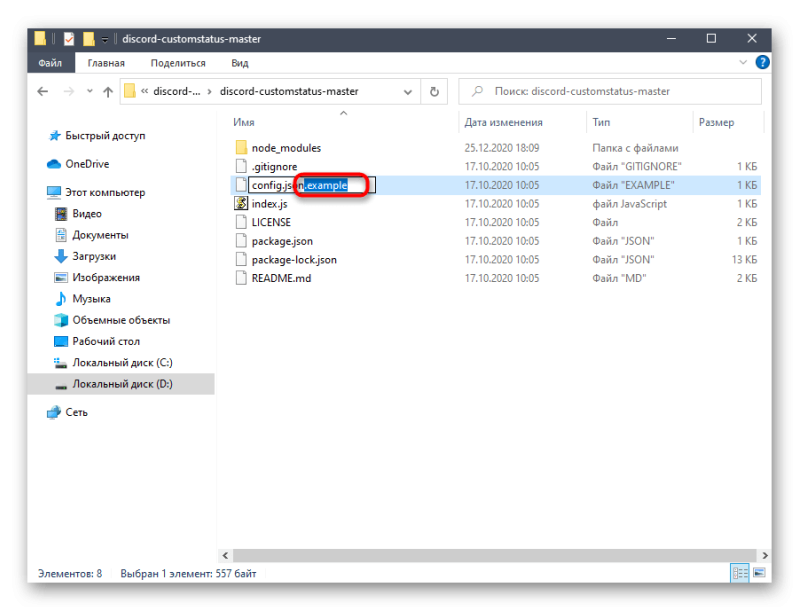
Task: Click the discord-customstatus-master breadcrumb segment
Action: [x=289, y=91]
